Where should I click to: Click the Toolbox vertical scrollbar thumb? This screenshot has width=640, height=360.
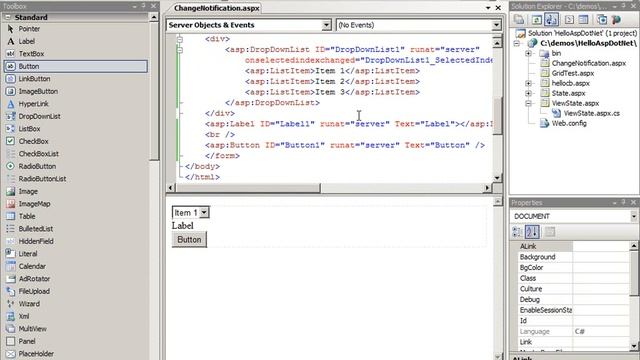pos(154,91)
